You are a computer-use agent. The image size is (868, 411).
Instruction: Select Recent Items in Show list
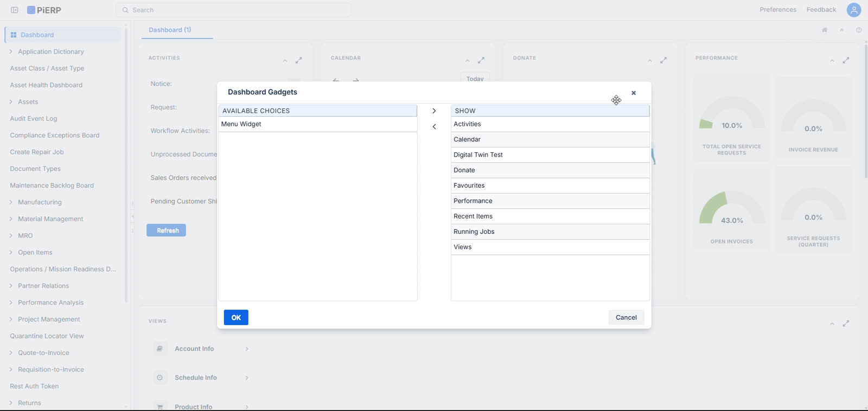point(550,216)
